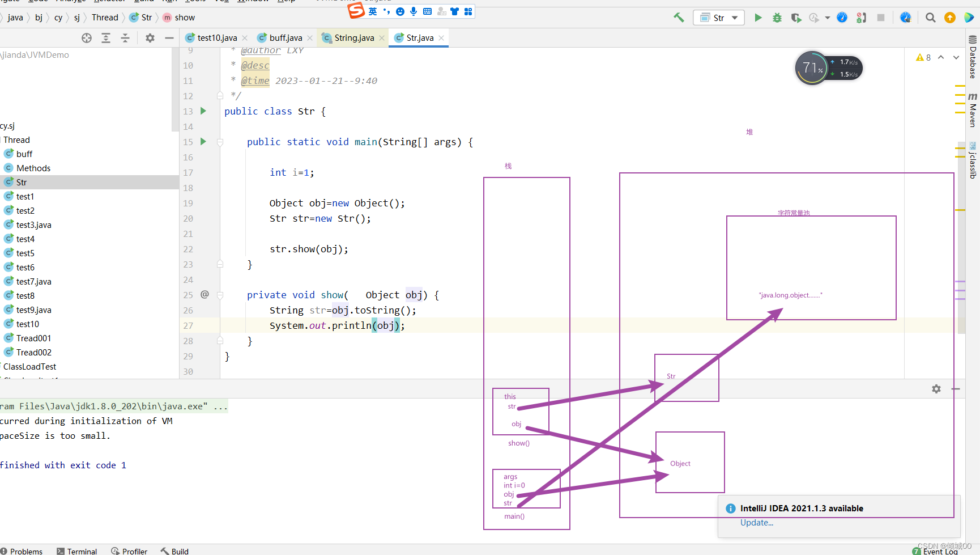980x555 pixels.
Task: Select Methods class in project tree
Action: 33,168
